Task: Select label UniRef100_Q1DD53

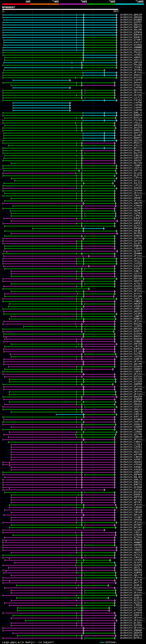Action: (131, 289)
